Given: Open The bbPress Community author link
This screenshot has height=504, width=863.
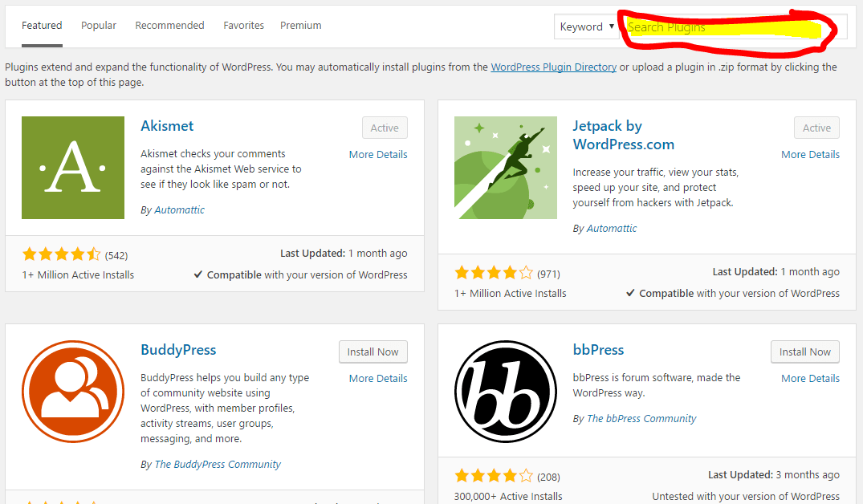Looking at the screenshot, I should point(641,419).
